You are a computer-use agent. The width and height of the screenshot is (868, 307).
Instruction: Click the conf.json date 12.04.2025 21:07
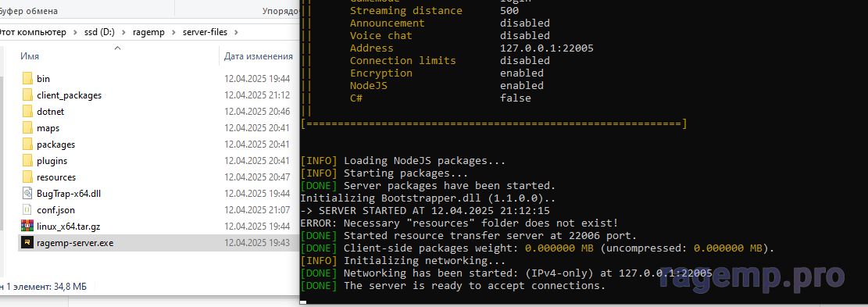tap(257, 210)
